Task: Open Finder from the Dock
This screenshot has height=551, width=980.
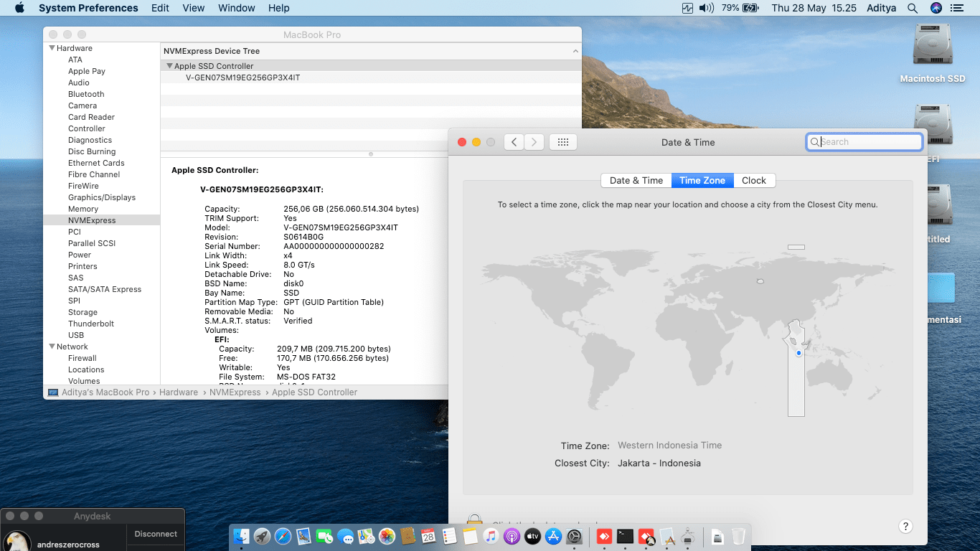Action: click(x=242, y=536)
